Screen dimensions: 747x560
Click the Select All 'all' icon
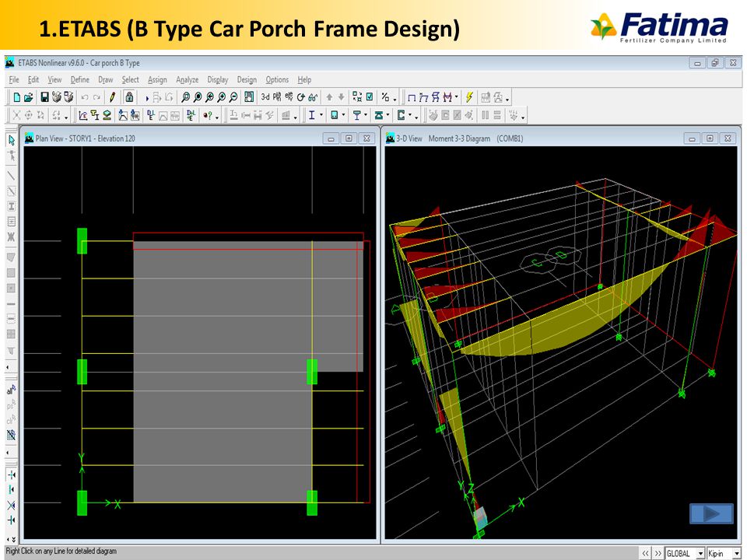pos(11,390)
